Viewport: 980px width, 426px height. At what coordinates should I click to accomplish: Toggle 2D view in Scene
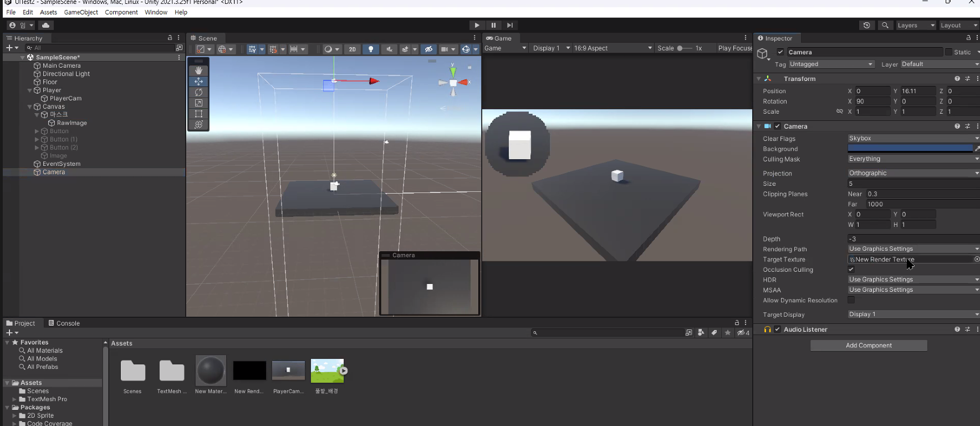coord(353,49)
